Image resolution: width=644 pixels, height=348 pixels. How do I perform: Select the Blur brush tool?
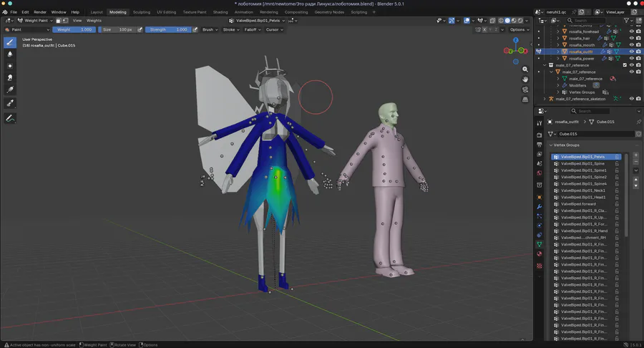(x=10, y=54)
